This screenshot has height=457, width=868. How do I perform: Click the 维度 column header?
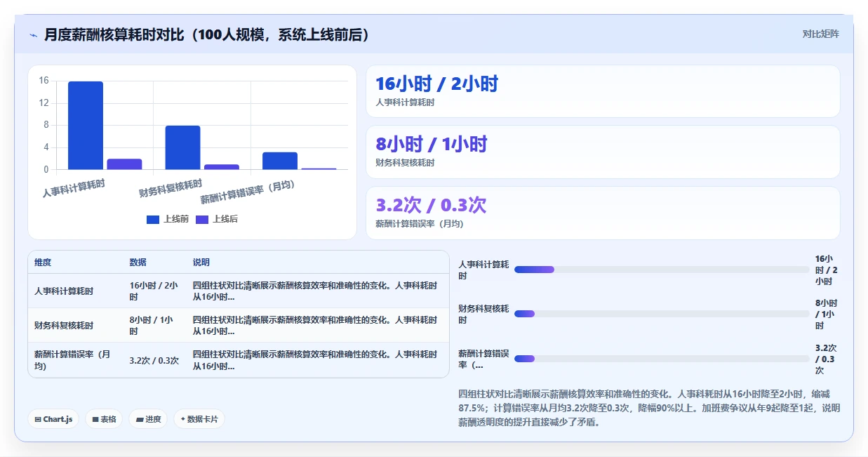(x=43, y=263)
